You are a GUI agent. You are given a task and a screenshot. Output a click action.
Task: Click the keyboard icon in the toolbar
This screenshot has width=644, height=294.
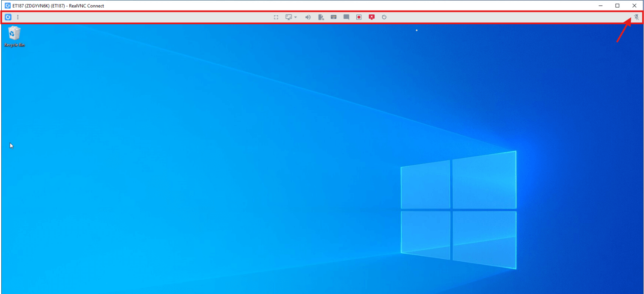tap(333, 17)
